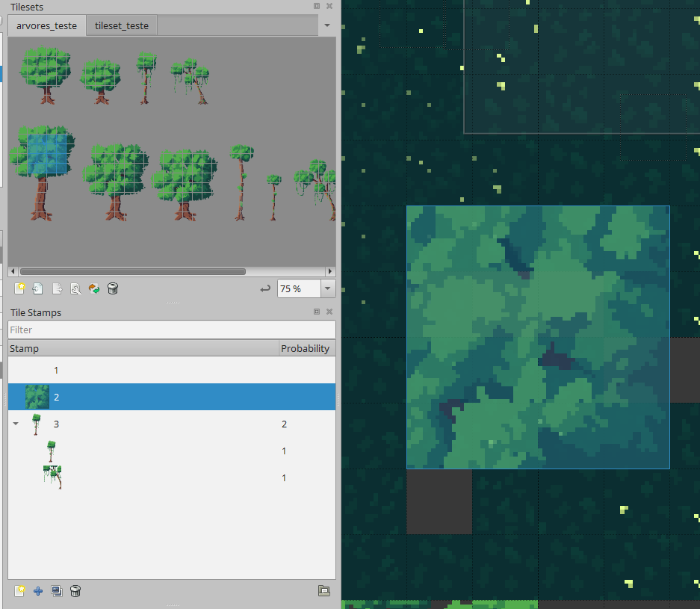Viewport: 700px width, 609px height.
Task: Click the Replace Tileset icon
Action: [94, 288]
